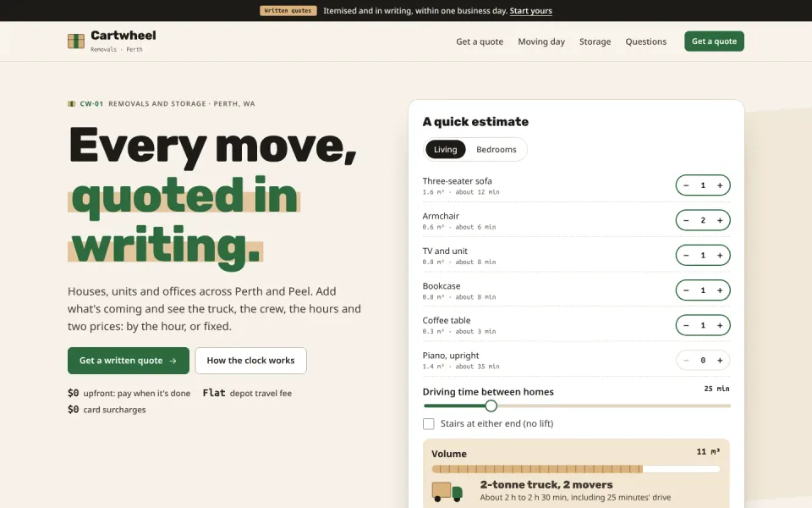Image resolution: width=812 pixels, height=508 pixels.
Task: Decrease Three-seater sofa quantity with minus
Action: click(x=686, y=185)
